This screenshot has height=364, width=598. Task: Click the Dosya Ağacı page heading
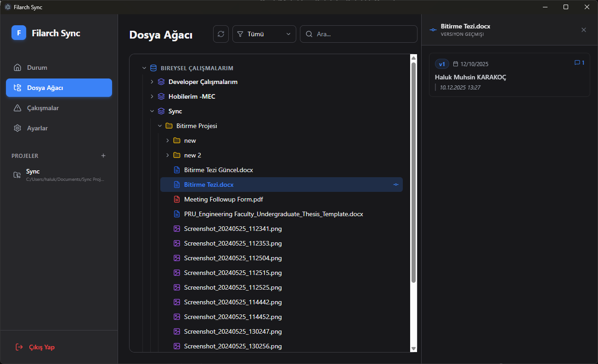(x=161, y=35)
